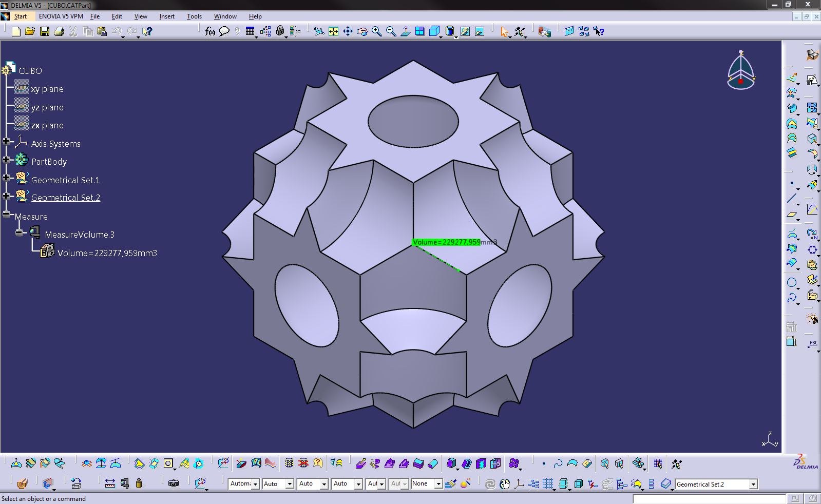The height and width of the screenshot is (504, 821).
Task: Select the Pan view tool
Action: point(348,32)
